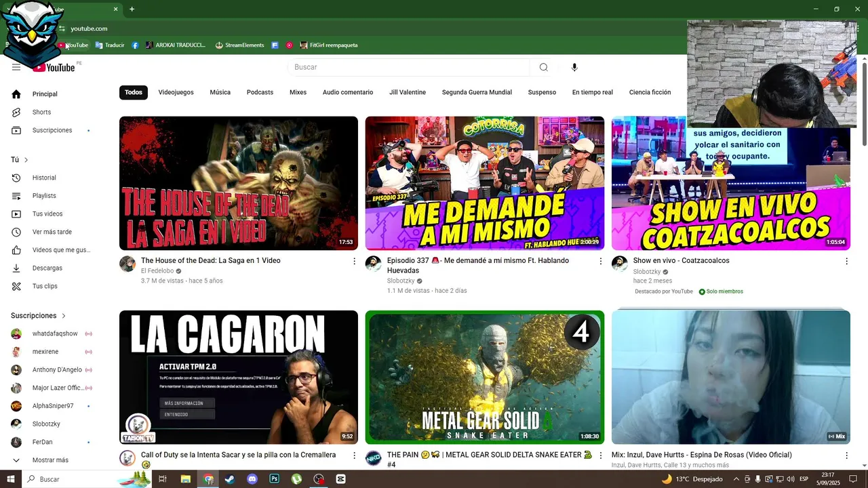
Task: Select the Audio comentario filter chip
Action: (x=348, y=92)
